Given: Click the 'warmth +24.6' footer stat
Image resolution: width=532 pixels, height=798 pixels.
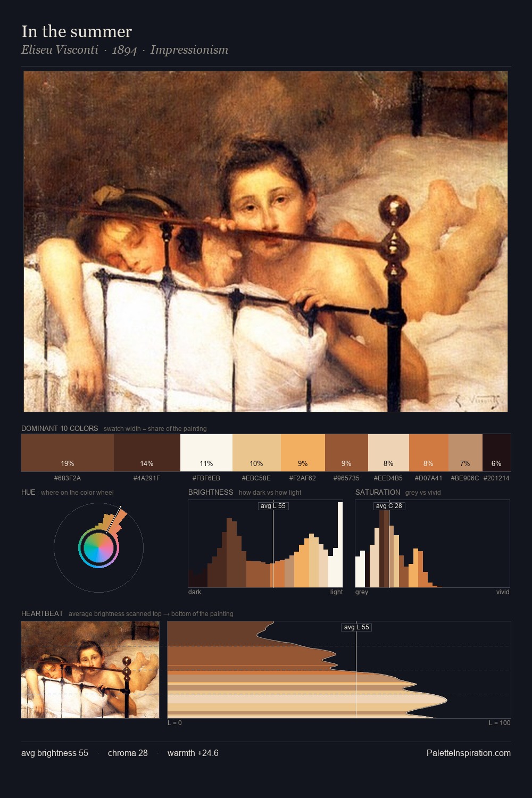Looking at the screenshot, I should tap(193, 753).
